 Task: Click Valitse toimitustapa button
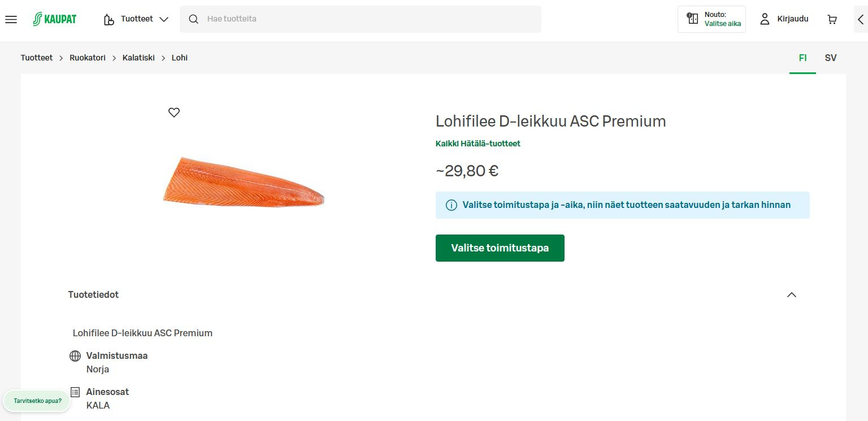[500, 248]
